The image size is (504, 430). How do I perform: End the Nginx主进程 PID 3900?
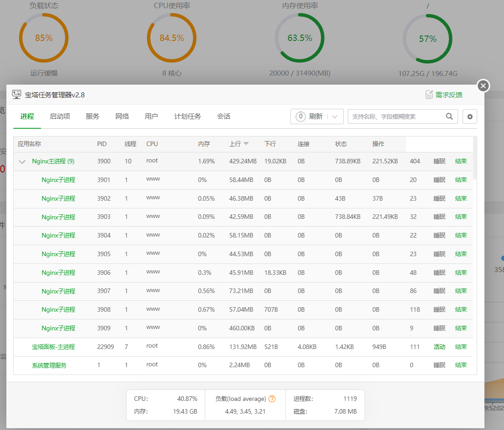click(x=461, y=161)
